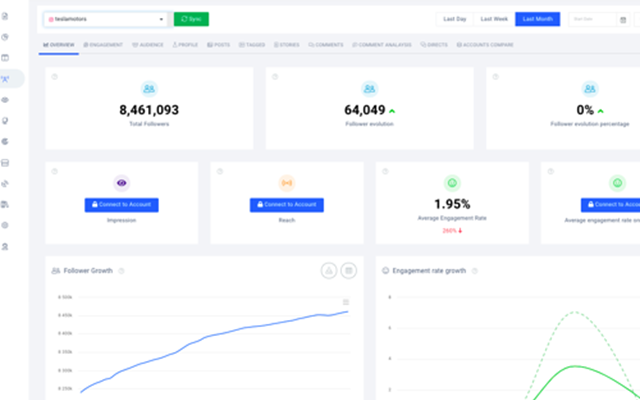640x400 pixels.
Task: Click info icon beside Follower Growth title
Action: (121, 271)
